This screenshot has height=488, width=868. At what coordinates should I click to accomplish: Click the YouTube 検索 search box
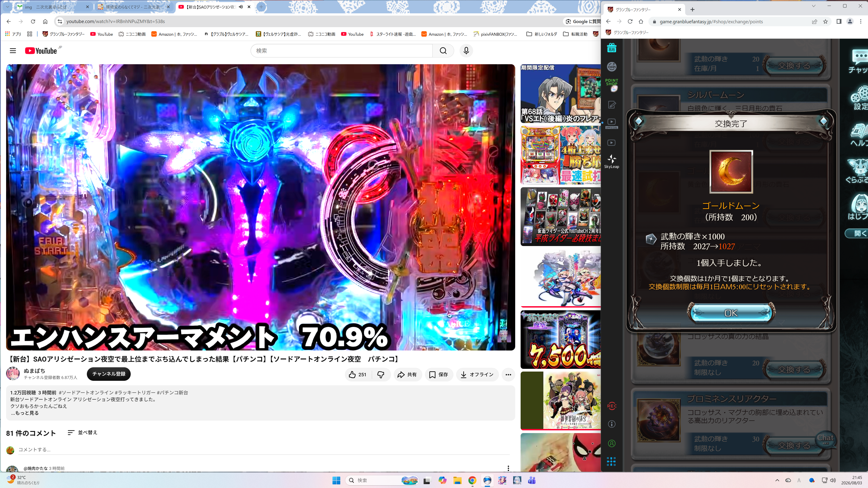[342, 51]
